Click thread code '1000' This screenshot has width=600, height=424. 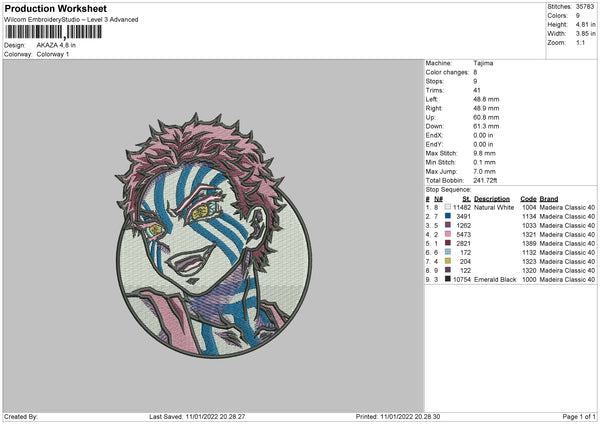click(x=529, y=280)
